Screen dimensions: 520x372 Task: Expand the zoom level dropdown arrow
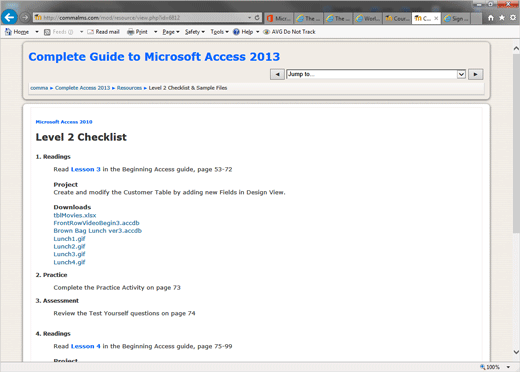coord(508,367)
